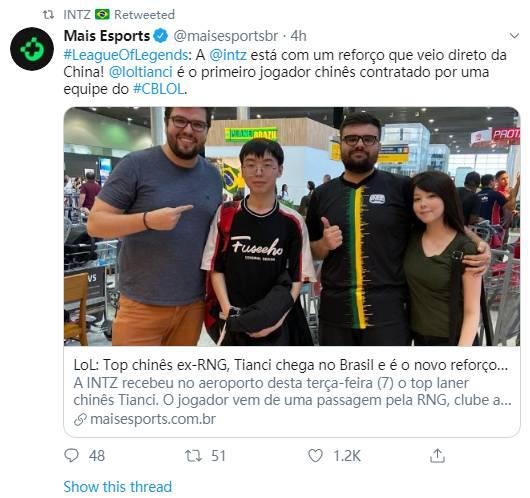This screenshot has height=498, width=530.
Task: Open the @intz mention link
Action: pos(228,55)
